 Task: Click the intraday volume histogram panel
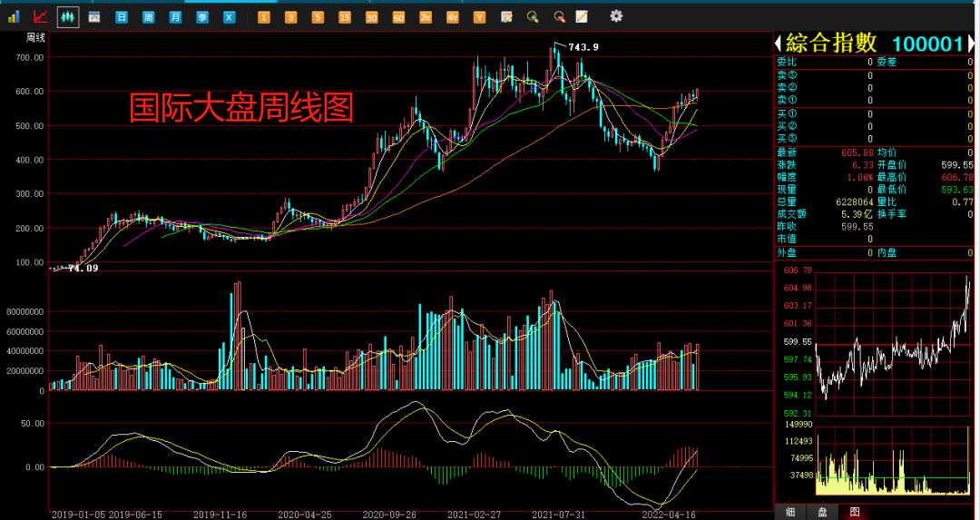[895, 461]
